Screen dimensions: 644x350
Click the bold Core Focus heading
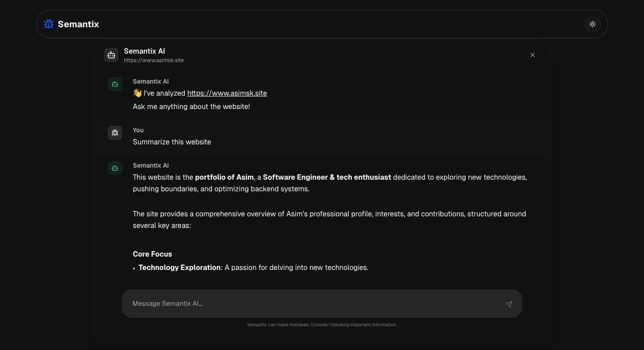[152, 254]
